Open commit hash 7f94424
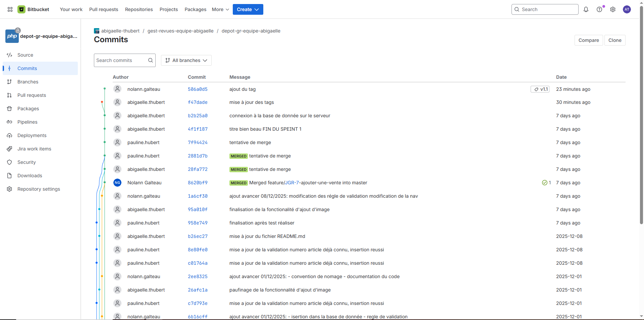Image resolution: width=644 pixels, height=320 pixels. click(198, 142)
